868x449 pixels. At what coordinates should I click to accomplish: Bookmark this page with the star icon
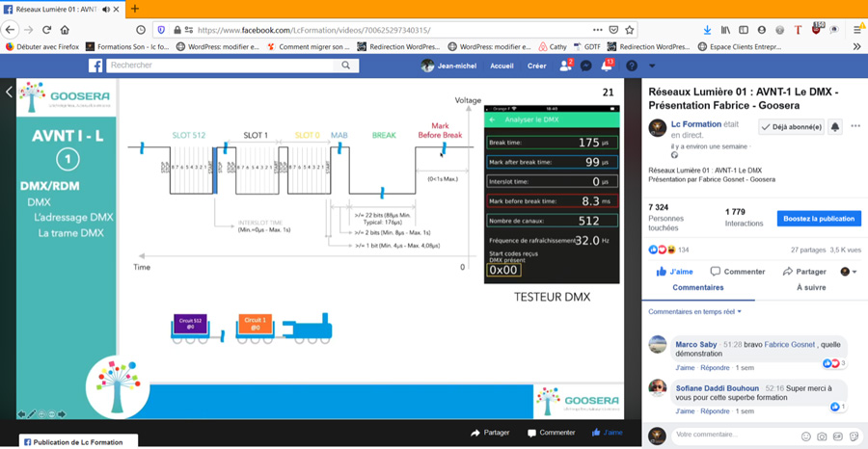[629, 30]
